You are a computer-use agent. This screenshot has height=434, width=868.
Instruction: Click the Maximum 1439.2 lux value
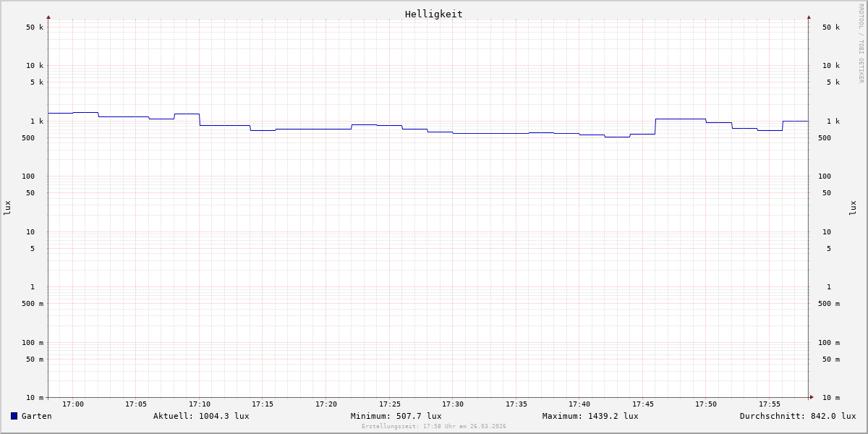click(x=590, y=416)
